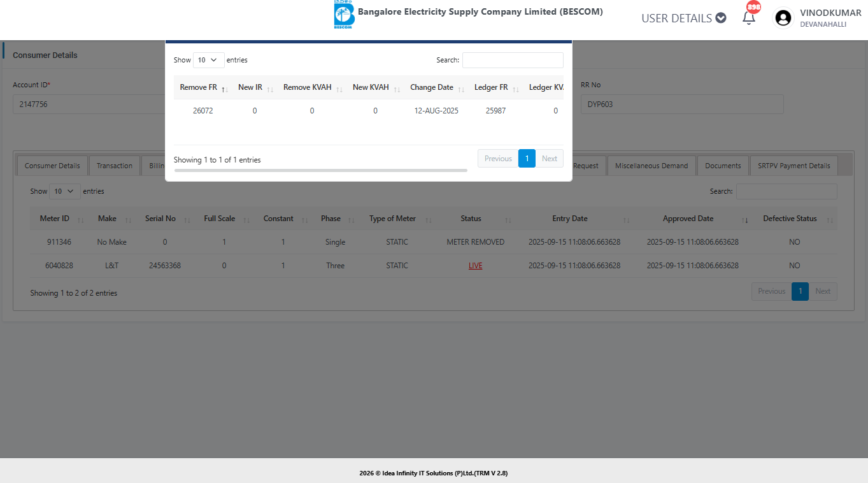Click Next button in modal pagination
868x483 pixels.
(x=549, y=159)
